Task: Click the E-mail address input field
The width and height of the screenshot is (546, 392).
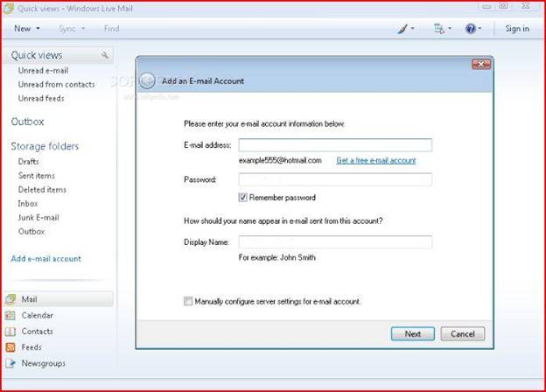Action: tap(335, 145)
